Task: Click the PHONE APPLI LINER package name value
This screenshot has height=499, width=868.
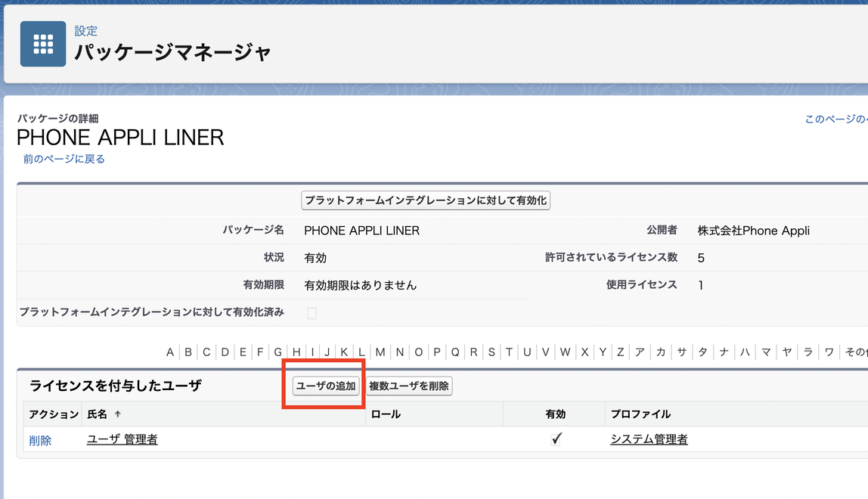Action: point(361,231)
